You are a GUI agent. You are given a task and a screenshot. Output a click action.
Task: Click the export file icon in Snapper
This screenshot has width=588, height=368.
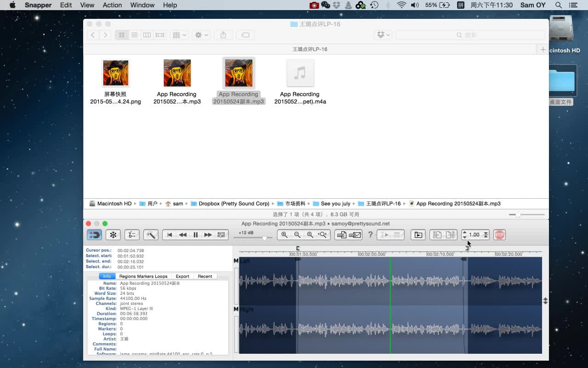pos(341,235)
